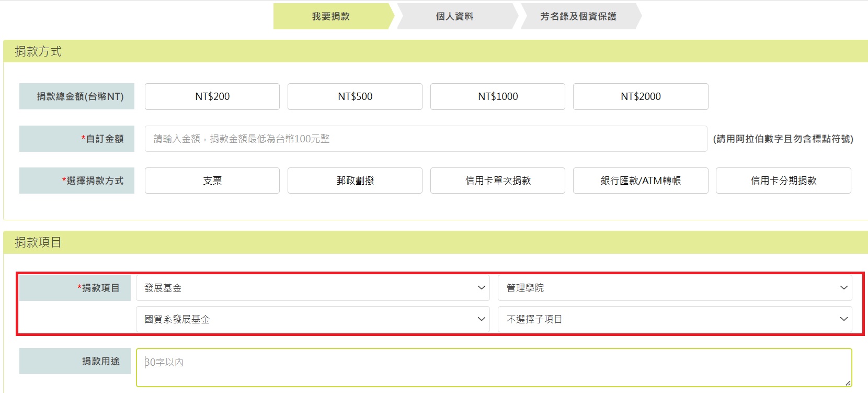Open the 國貿系發展基金 dropdown
Viewport: 868px width, 393px height.
point(312,319)
